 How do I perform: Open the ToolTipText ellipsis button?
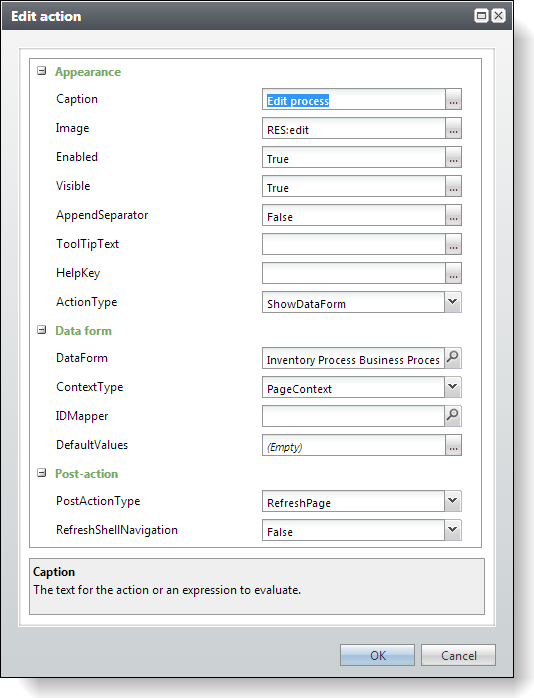(453, 244)
